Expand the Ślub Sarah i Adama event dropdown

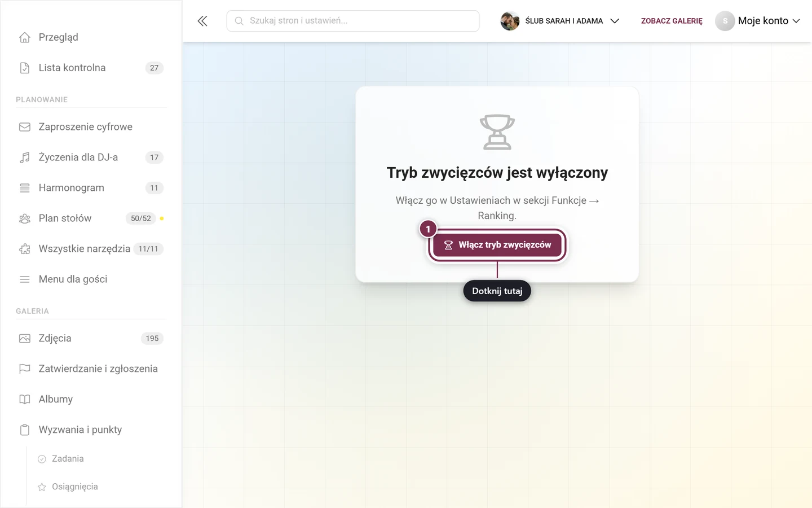[615, 21]
